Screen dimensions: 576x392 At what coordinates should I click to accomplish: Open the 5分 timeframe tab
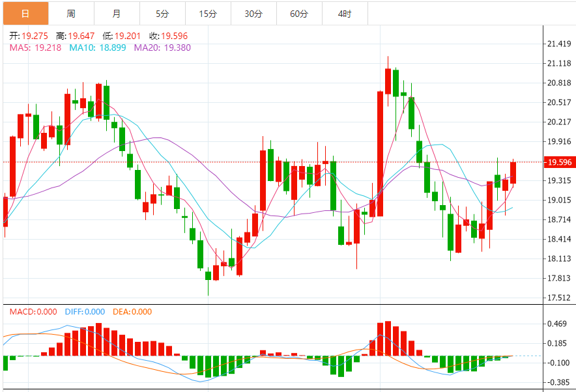pos(162,14)
